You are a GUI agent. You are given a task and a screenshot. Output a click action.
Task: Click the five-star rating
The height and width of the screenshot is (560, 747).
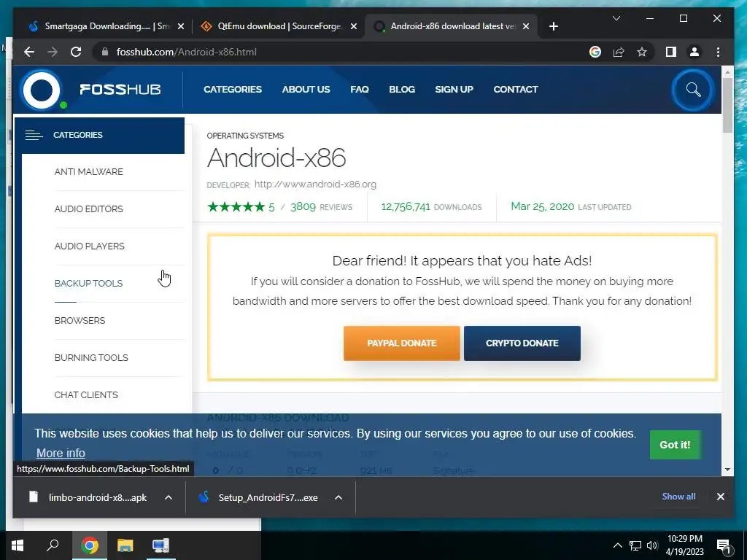point(236,206)
